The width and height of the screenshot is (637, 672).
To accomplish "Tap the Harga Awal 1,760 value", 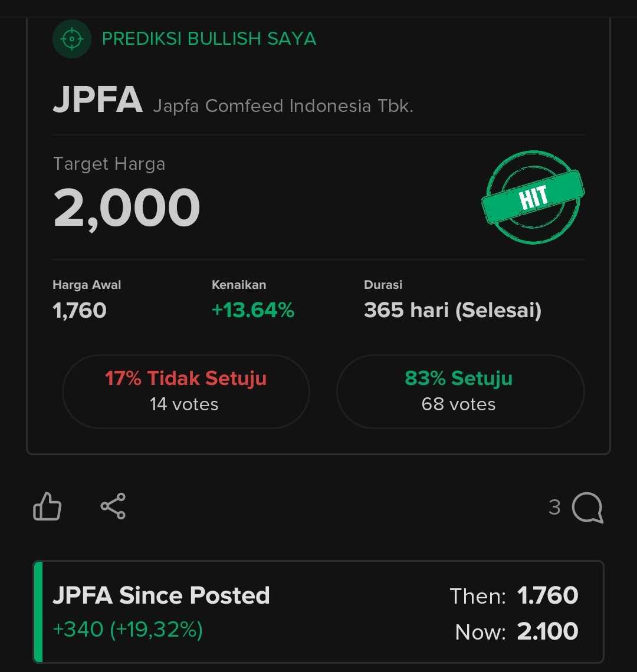I will pos(80,310).
